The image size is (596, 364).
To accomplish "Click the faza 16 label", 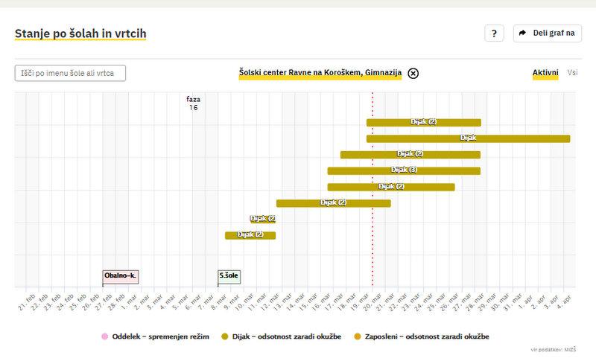I will tap(193, 103).
